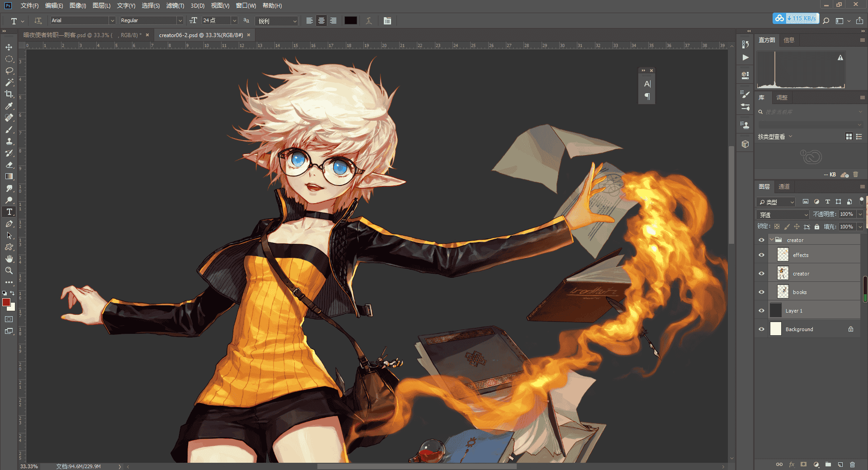
Task: Switch to the 暗夜使者转职—刺客.psd document tab
Action: tap(82, 35)
